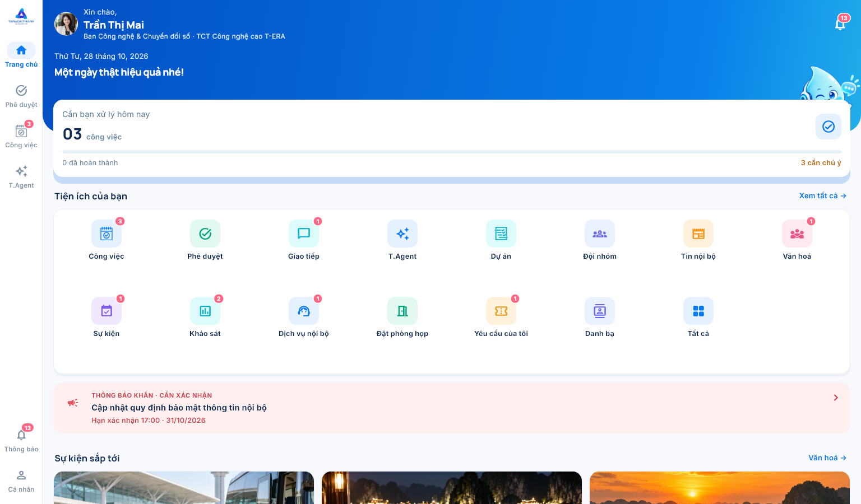Screen dimensions: 861x504
Task: Open the Văn hoá culture icon
Action: coord(797,234)
